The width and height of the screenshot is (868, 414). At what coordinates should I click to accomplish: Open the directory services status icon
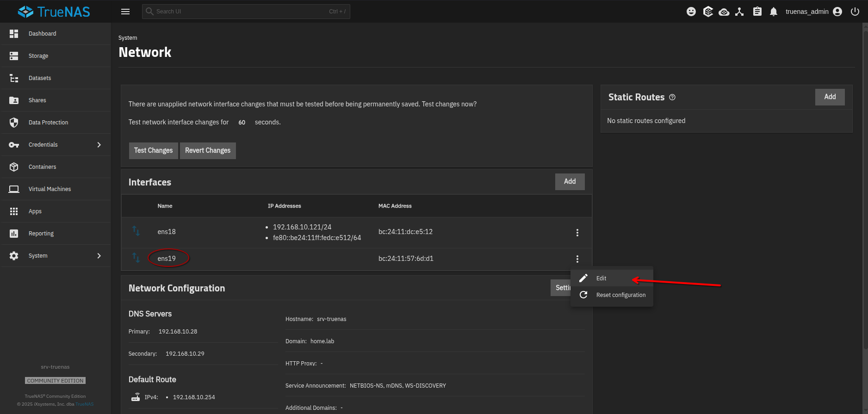click(x=739, y=12)
